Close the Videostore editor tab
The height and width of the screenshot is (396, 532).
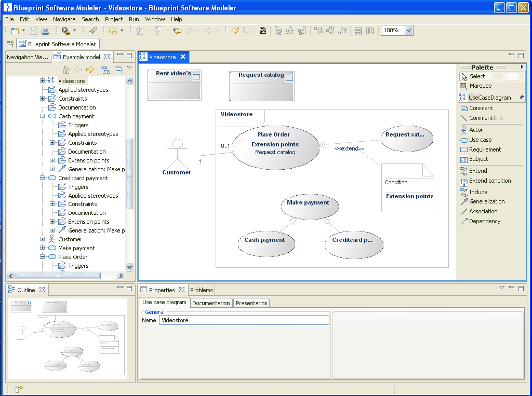[182, 57]
